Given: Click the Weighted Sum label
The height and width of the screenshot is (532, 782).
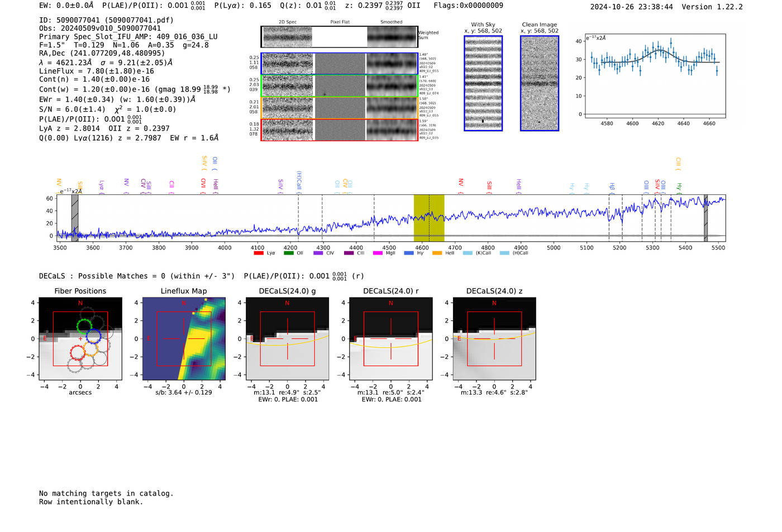Looking at the screenshot, I should [x=428, y=35].
